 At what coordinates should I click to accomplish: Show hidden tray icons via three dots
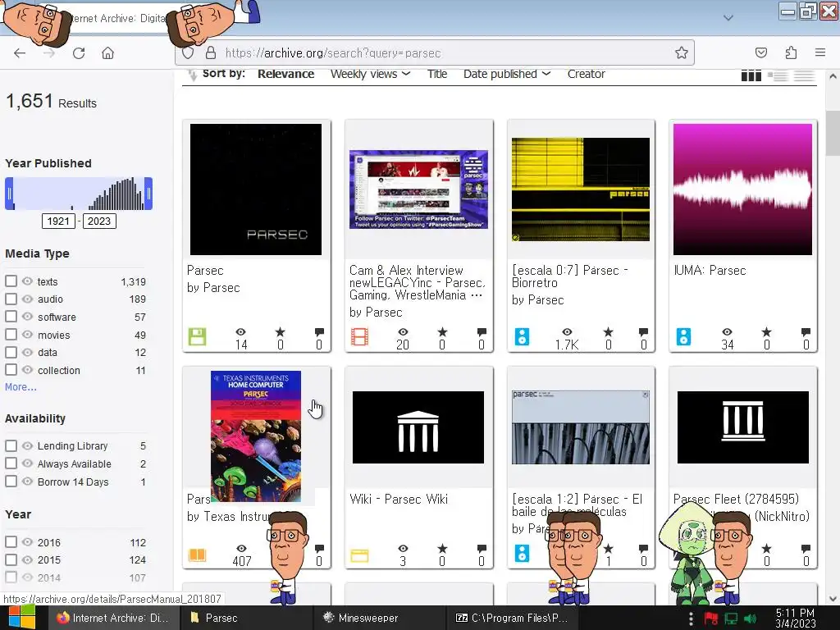691,619
